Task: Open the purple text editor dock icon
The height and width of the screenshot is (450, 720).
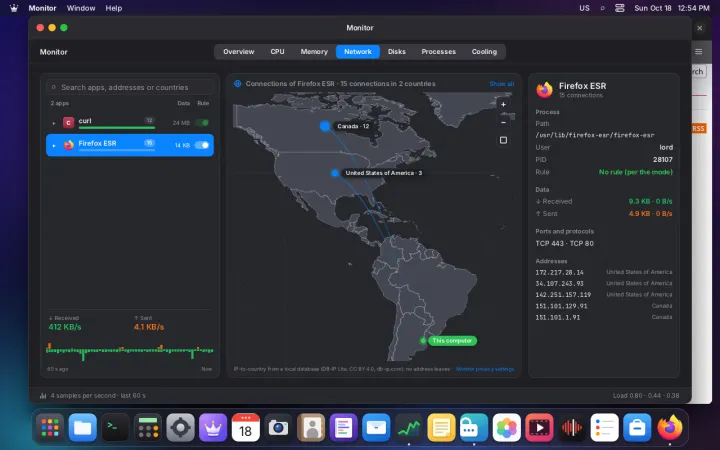Action: tap(343, 428)
